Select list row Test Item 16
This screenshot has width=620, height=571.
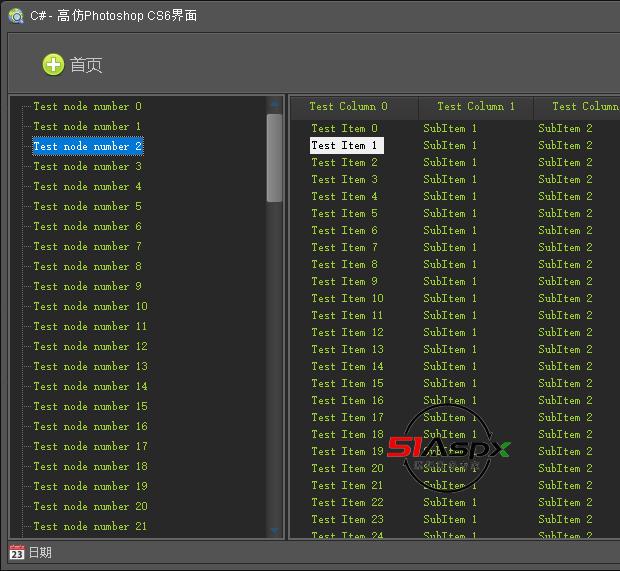coord(348,401)
